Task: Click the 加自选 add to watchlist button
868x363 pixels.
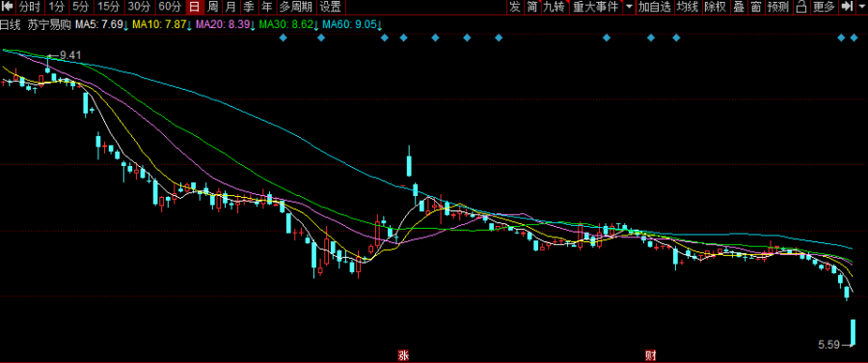Action: (x=654, y=7)
